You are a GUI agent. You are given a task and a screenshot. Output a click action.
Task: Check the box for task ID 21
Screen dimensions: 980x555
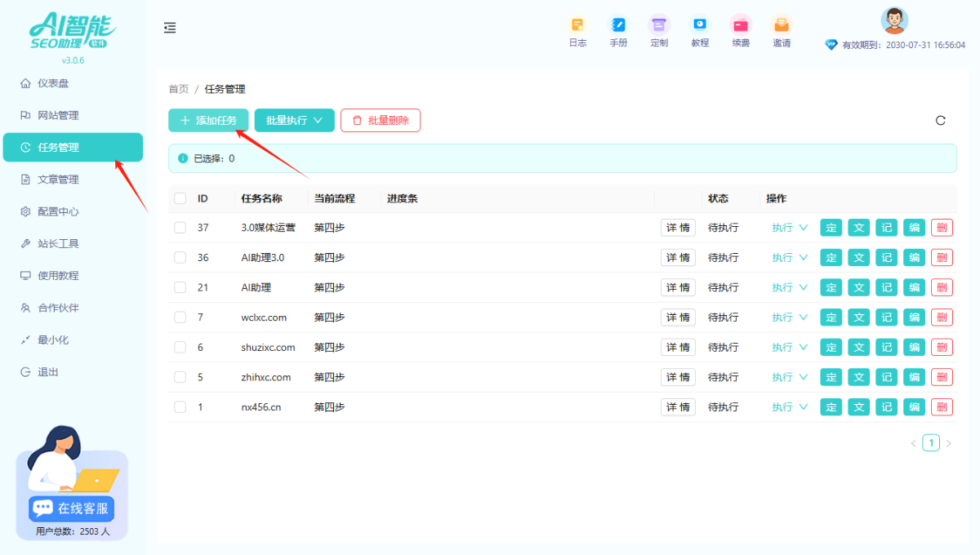(x=180, y=287)
